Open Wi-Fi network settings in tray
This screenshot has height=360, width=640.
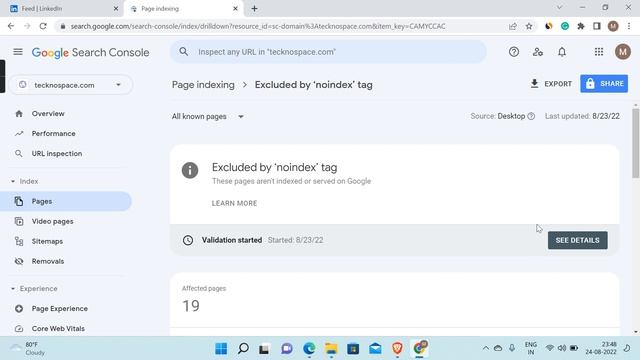coord(550,348)
